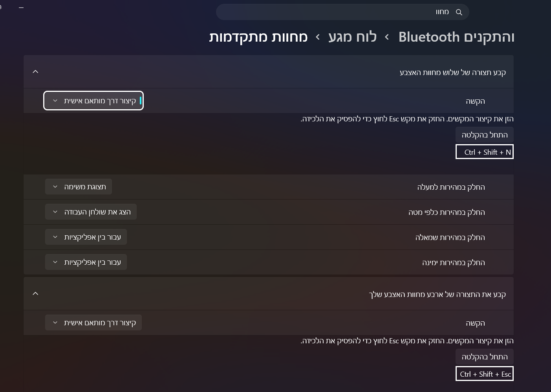
Task: Start recording (התחל בהקלטה) the four-finger shortcut
Action: point(484,357)
